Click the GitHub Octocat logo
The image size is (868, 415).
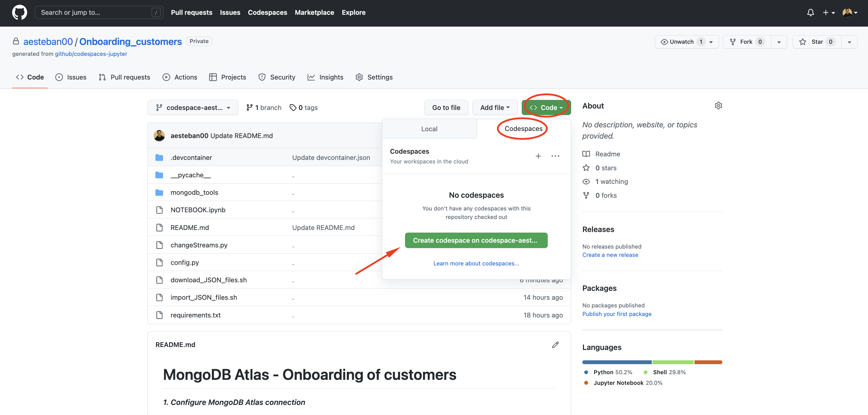point(19,12)
